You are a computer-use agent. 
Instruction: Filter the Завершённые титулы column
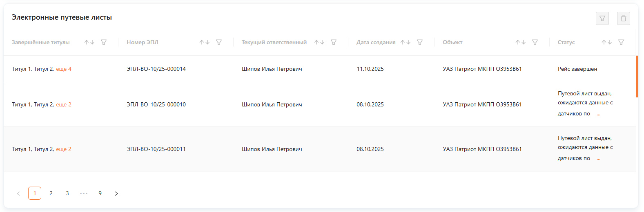pyautogui.click(x=104, y=42)
